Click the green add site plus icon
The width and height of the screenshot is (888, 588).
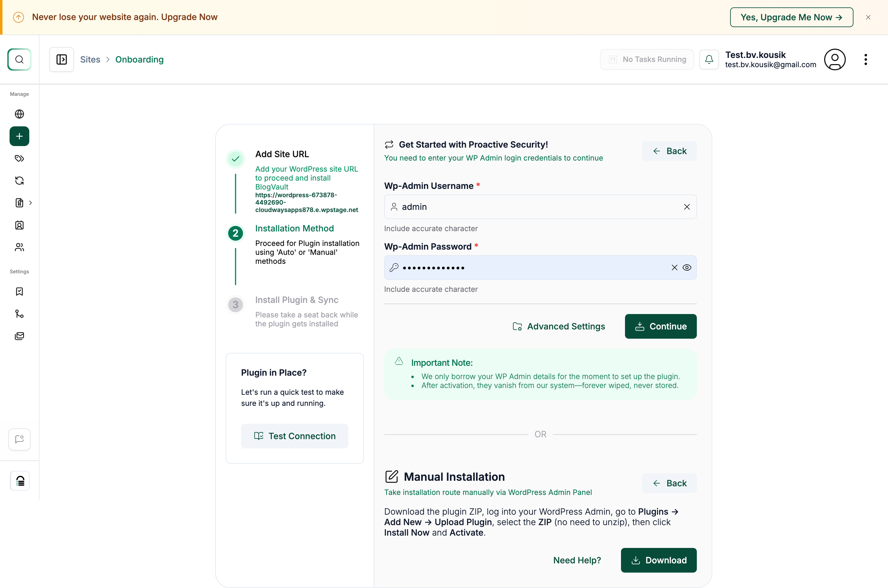(x=19, y=136)
